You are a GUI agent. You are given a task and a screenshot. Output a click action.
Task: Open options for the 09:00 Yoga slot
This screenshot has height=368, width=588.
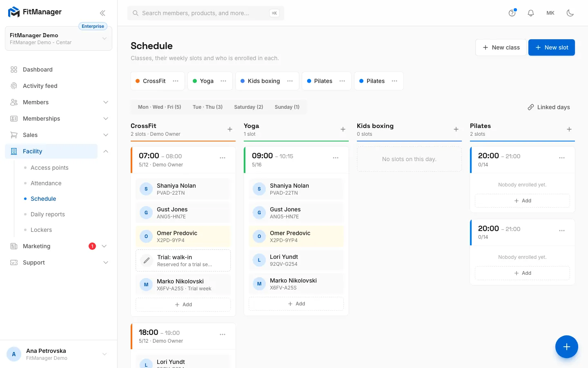click(x=336, y=158)
